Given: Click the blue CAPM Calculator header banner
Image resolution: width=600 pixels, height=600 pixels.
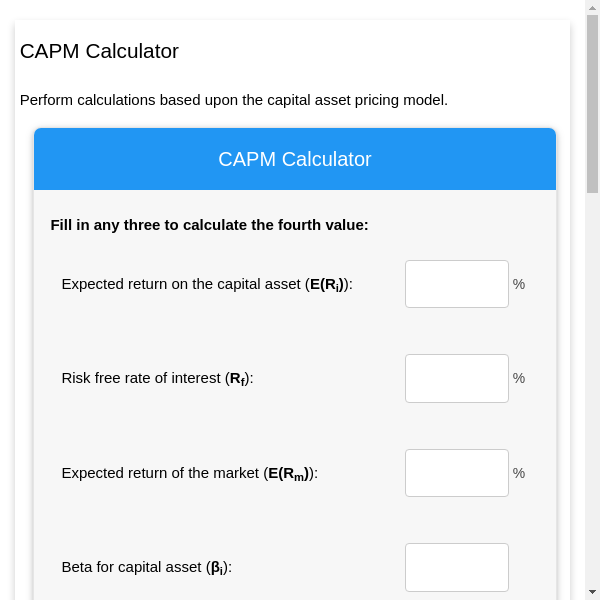Looking at the screenshot, I should point(295,159).
